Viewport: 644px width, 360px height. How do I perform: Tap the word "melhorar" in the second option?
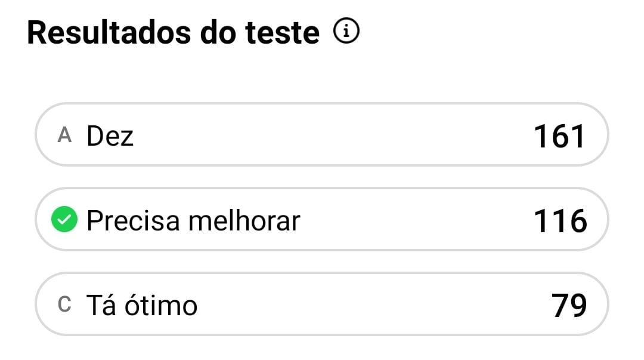(244, 221)
